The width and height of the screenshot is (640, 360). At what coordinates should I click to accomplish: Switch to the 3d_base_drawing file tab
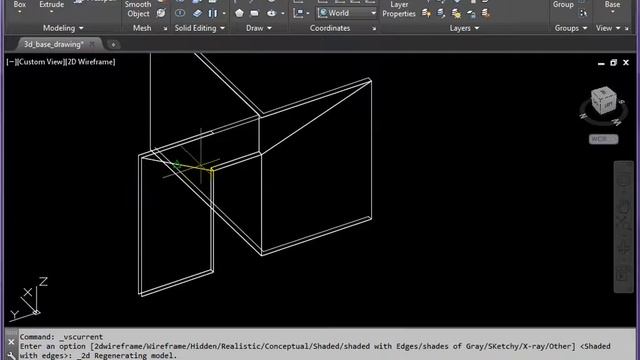point(53,44)
